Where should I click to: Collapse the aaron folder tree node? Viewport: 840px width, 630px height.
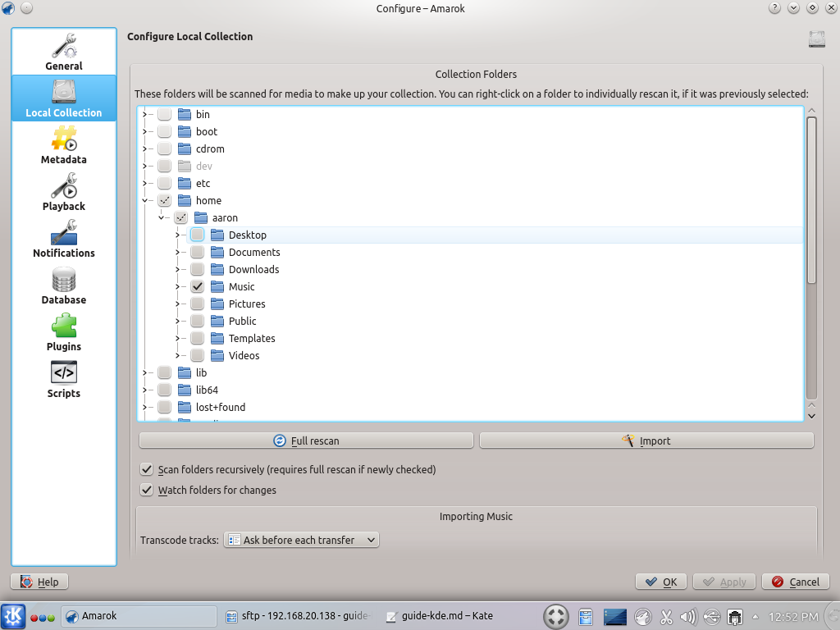pos(161,217)
